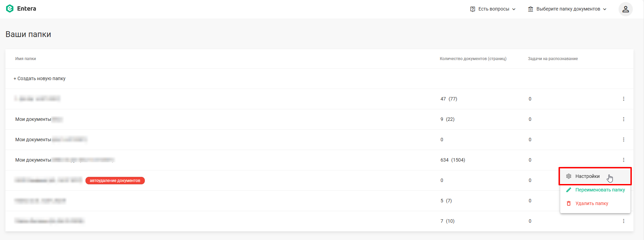The image size is (644, 240).
Task: Open three-dot menu for folder with 7 documents
Action: (623, 221)
